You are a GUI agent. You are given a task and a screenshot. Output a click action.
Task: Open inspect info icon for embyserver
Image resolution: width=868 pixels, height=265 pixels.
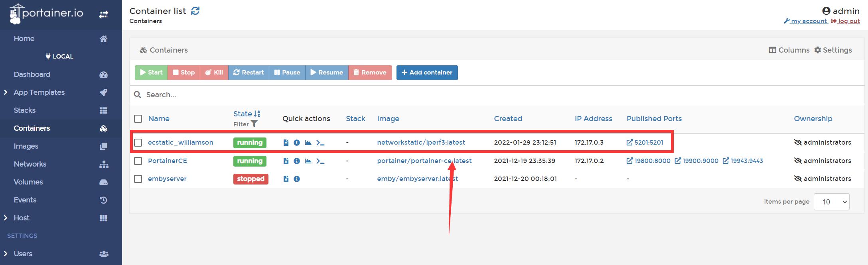click(297, 179)
